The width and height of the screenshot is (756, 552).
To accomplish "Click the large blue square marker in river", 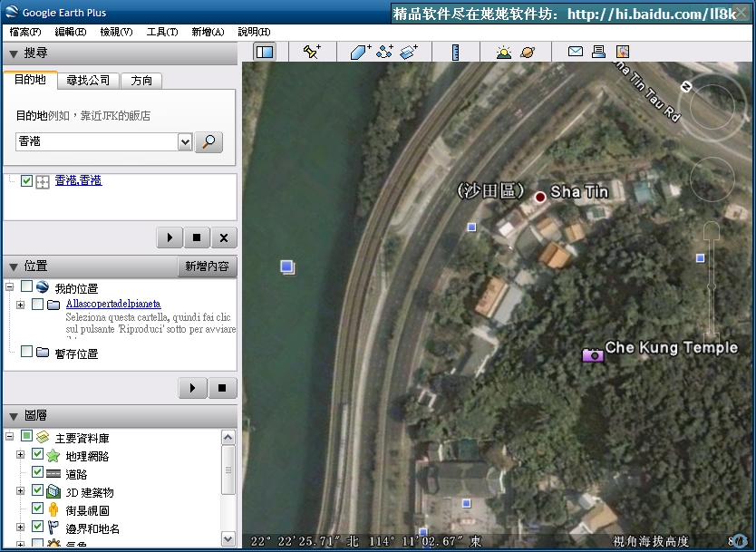I will pyautogui.click(x=287, y=266).
